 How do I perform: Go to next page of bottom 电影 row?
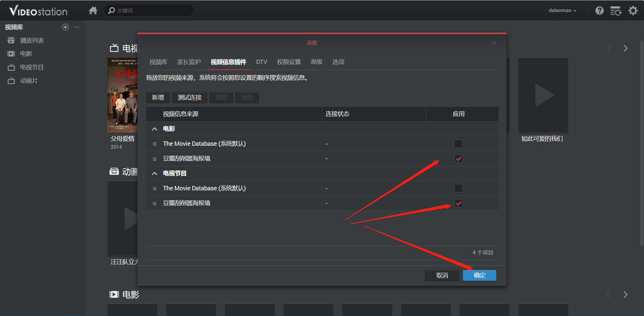coord(625,295)
